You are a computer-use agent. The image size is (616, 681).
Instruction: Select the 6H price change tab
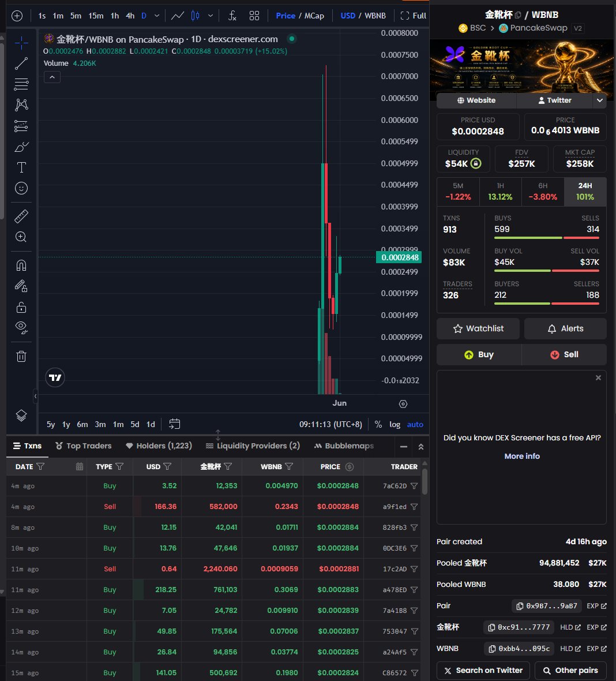pos(543,192)
